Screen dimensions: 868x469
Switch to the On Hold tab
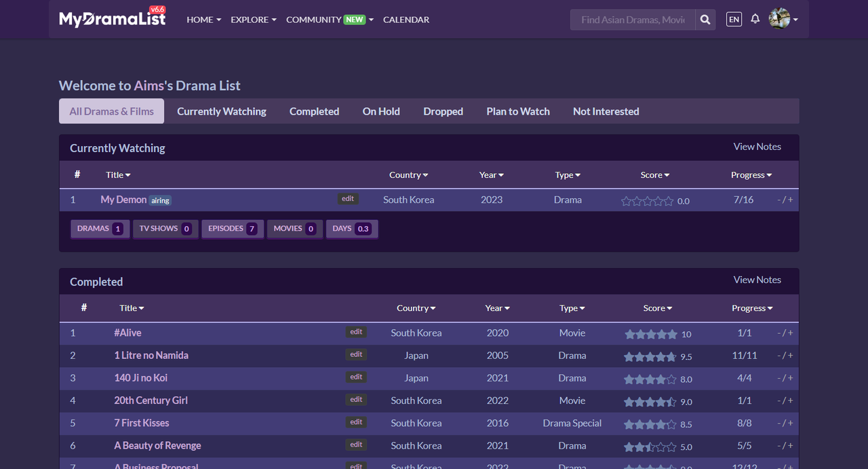click(381, 111)
